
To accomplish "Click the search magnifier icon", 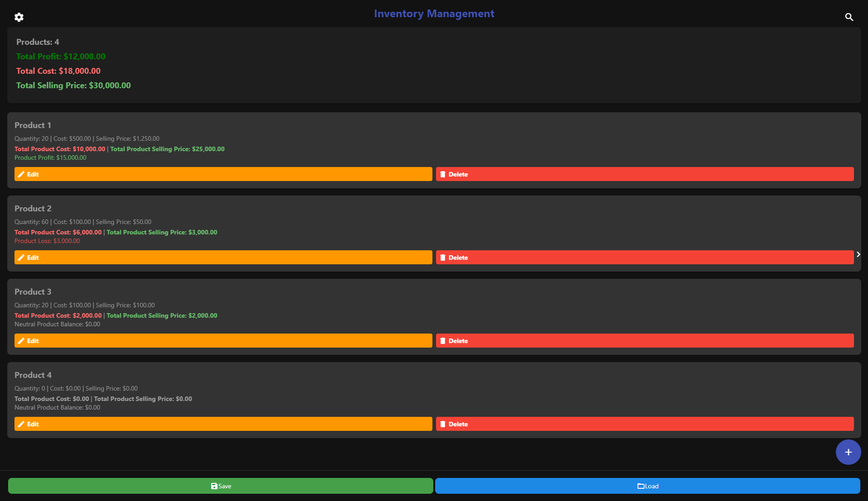I will click(x=849, y=17).
